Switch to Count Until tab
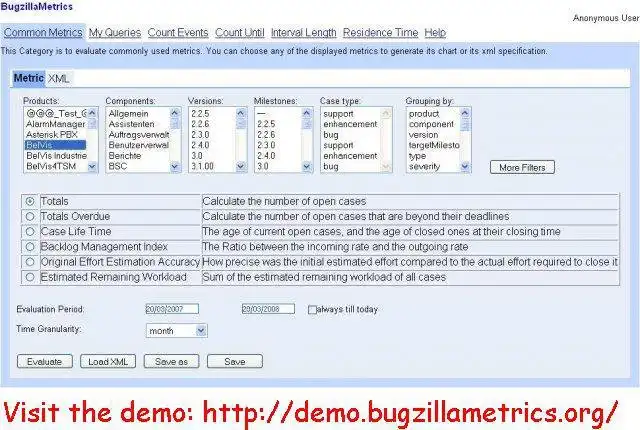Screen dimensions: 640x430 pyautogui.click(x=240, y=33)
